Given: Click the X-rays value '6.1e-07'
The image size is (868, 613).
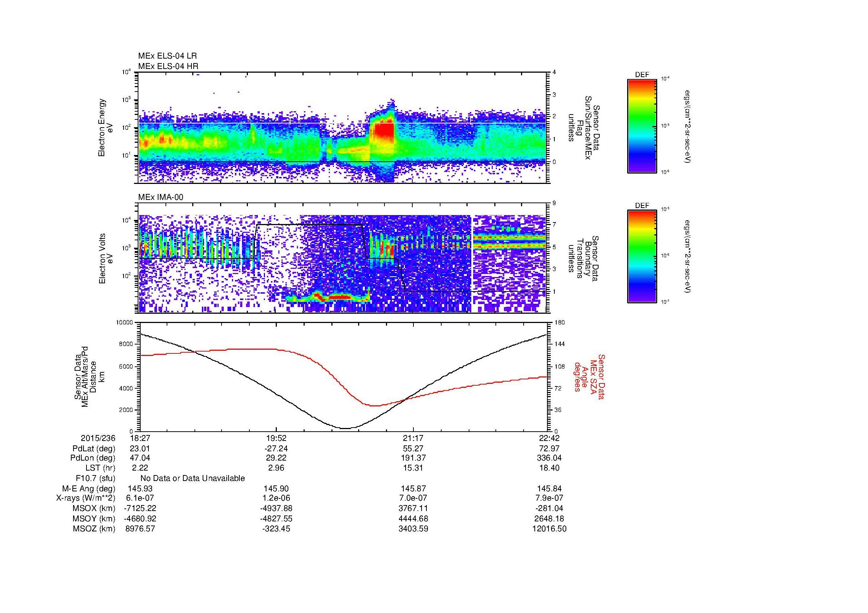Looking at the screenshot, I should [140, 498].
